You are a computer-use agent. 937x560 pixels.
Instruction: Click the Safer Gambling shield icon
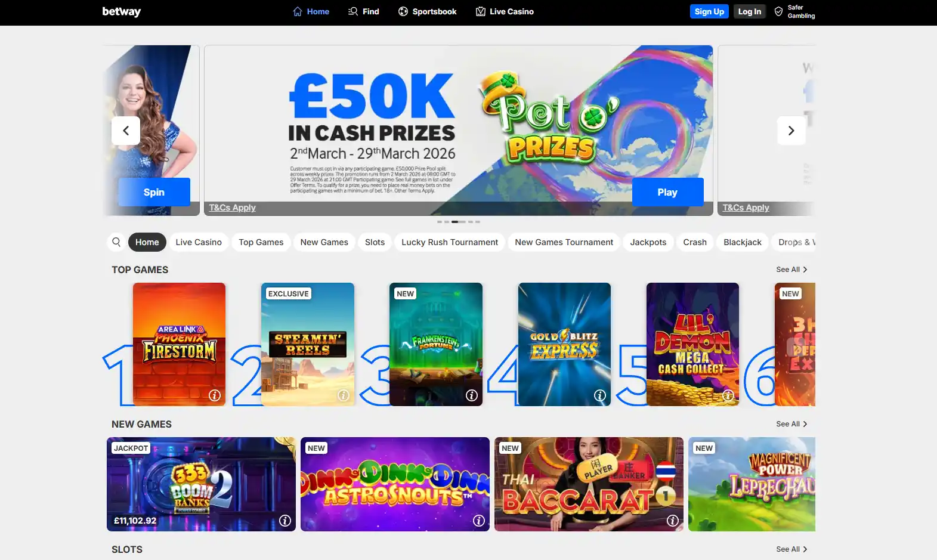click(x=778, y=11)
